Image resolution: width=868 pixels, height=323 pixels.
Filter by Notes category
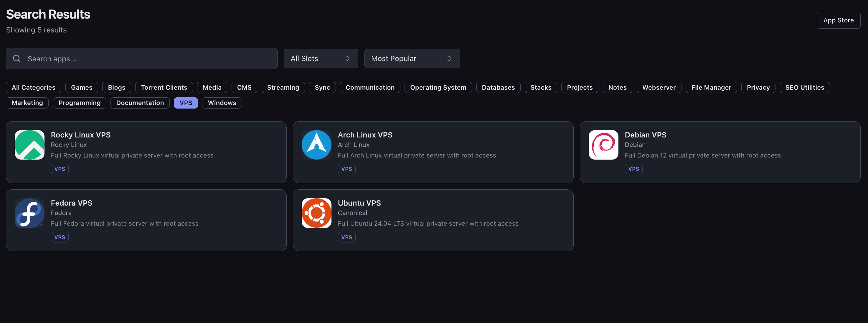click(x=617, y=87)
